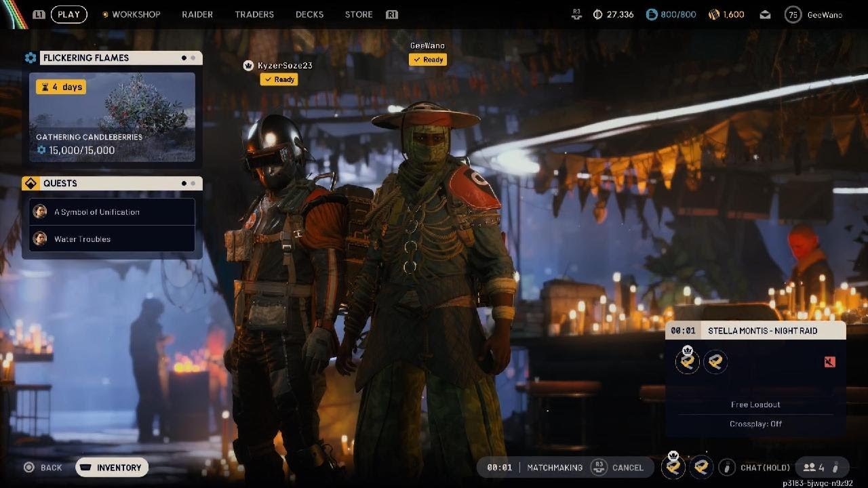The image size is (868, 488).
Task: Select first page dot in Quests header
Action: [x=184, y=183]
